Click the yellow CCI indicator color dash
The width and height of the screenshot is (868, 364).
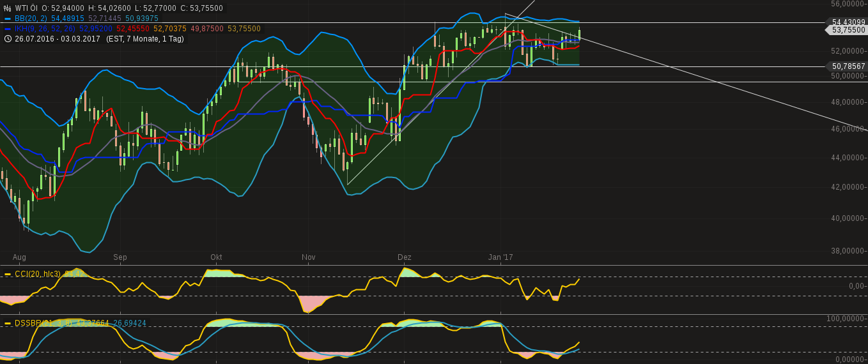(8, 274)
